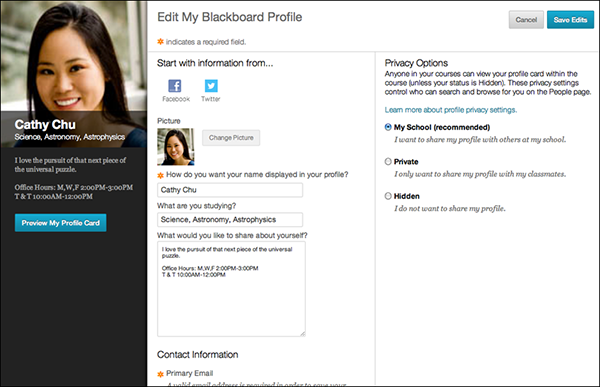Open Learn more about profile privacy settings
The height and width of the screenshot is (387, 600).
(451, 110)
